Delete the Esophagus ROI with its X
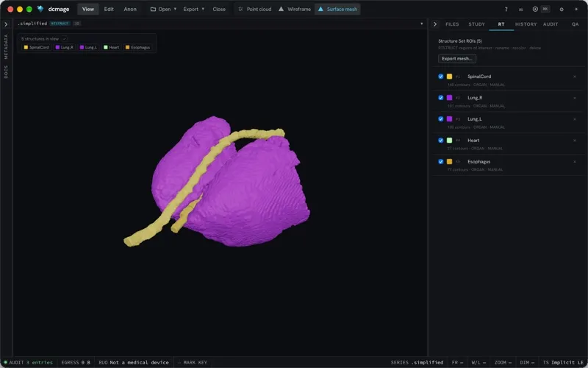The image size is (588, 368). (x=575, y=162)
